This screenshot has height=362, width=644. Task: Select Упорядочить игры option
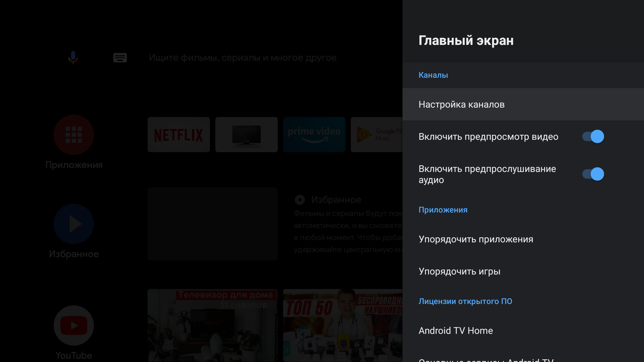coord(459,271)
